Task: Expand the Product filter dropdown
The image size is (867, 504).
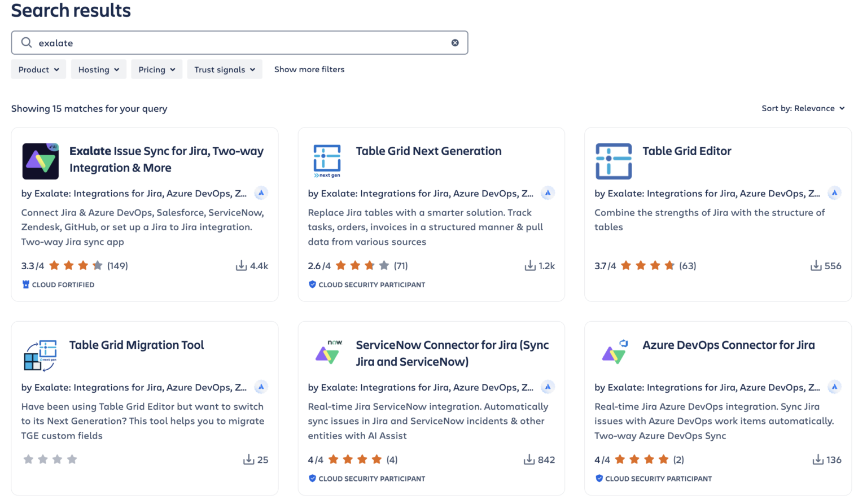Action: click(x=38, y=69)
